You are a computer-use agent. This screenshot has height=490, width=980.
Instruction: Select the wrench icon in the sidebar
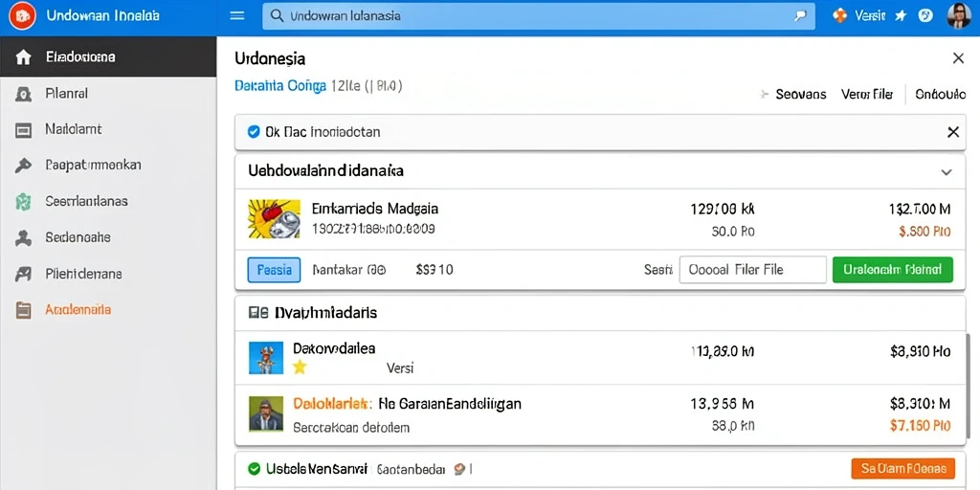(23, 166)
